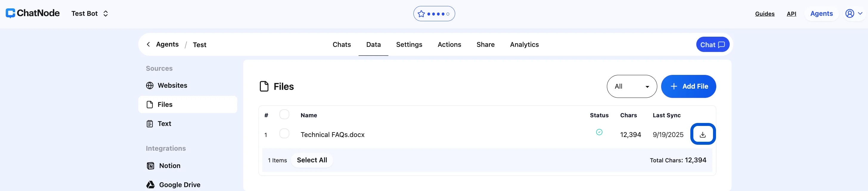This screenshot has height=191, width=868.
Task: Open the Guides link
Action: (764, 14)
